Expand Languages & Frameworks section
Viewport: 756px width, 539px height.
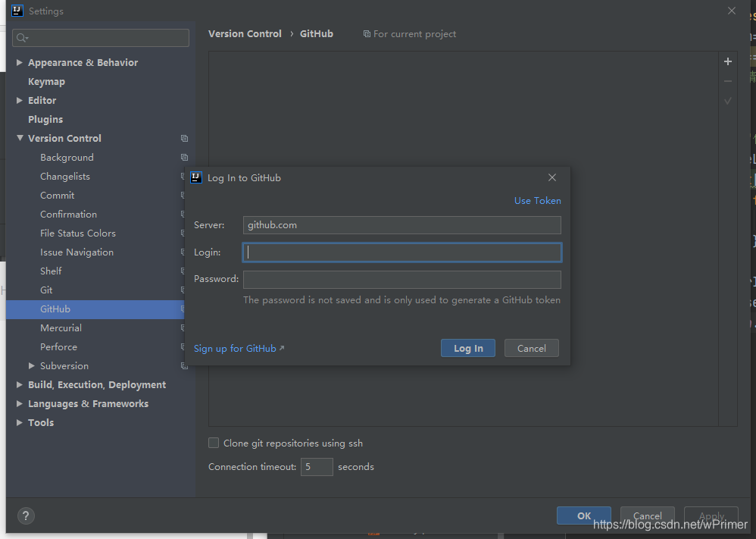click(19, 403)
